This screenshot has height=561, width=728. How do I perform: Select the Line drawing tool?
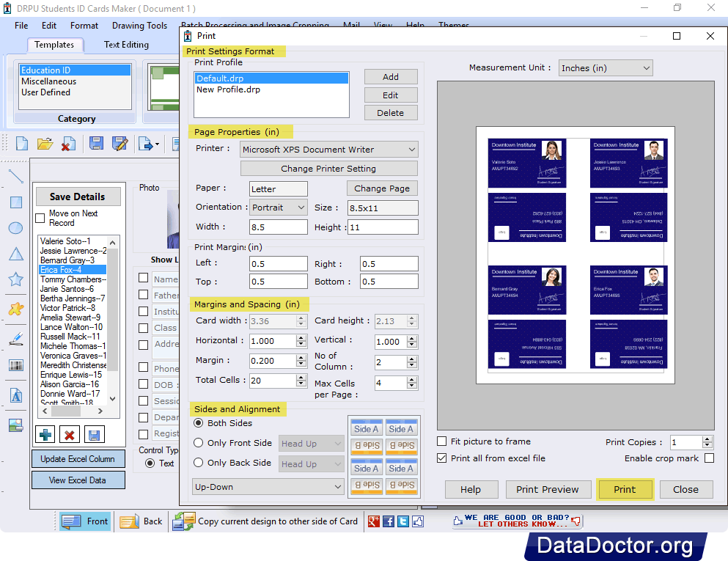click(x=16, y=176)
